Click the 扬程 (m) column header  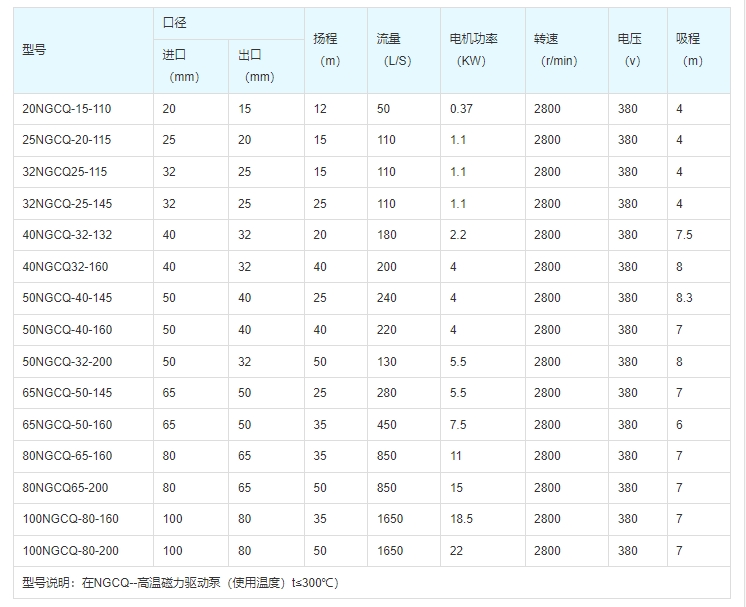336,50
